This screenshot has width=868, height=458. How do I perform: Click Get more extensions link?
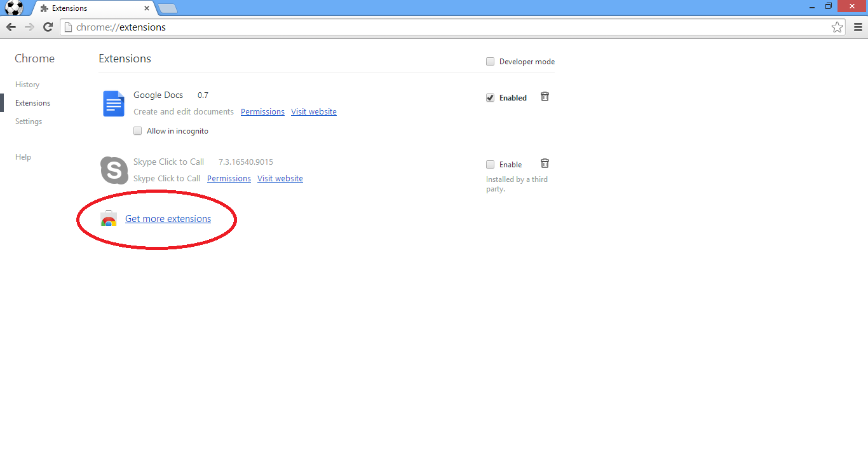(168, 219)
